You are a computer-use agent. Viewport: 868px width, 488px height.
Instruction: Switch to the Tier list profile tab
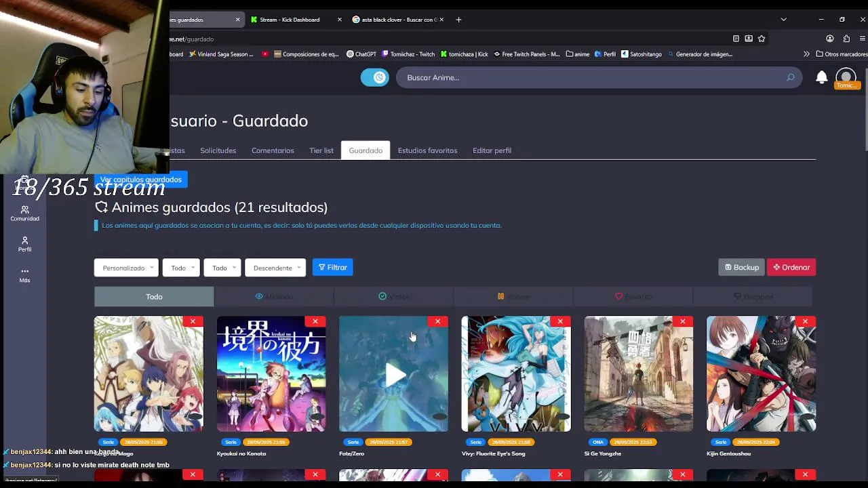[x=321, y=150]
